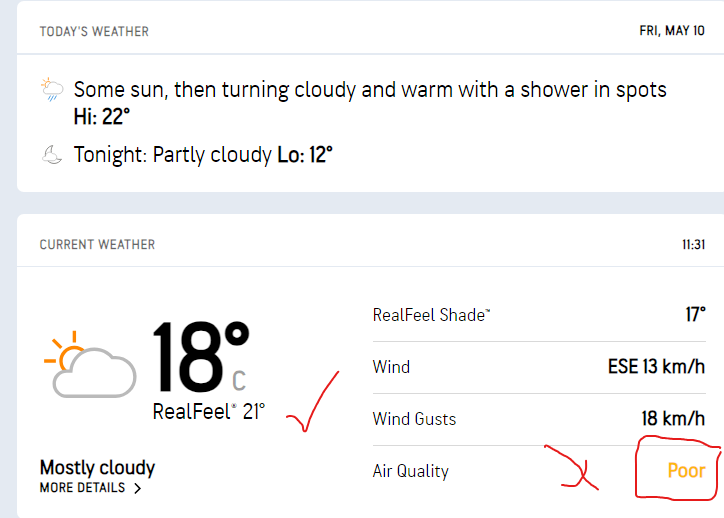
Task: Click the ESE 13 km/h wind value
Action: pos(656,367)
